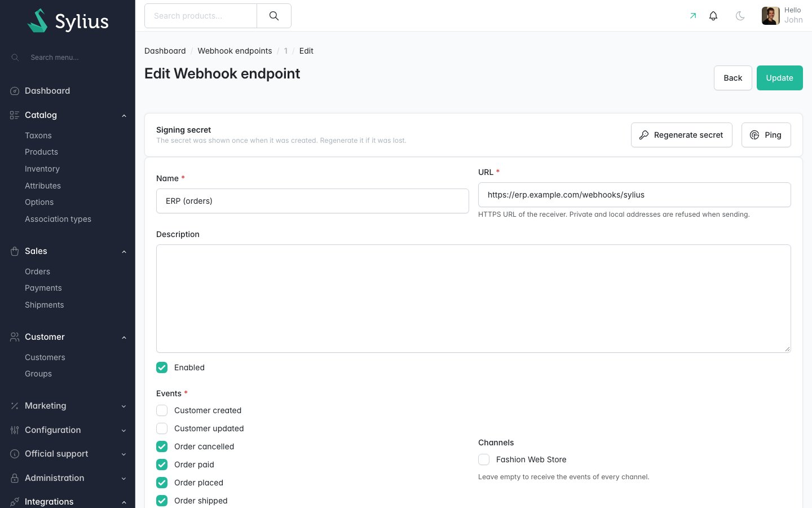Click the product search magnifier button
812x508 pixels.
tap(274, 16)
